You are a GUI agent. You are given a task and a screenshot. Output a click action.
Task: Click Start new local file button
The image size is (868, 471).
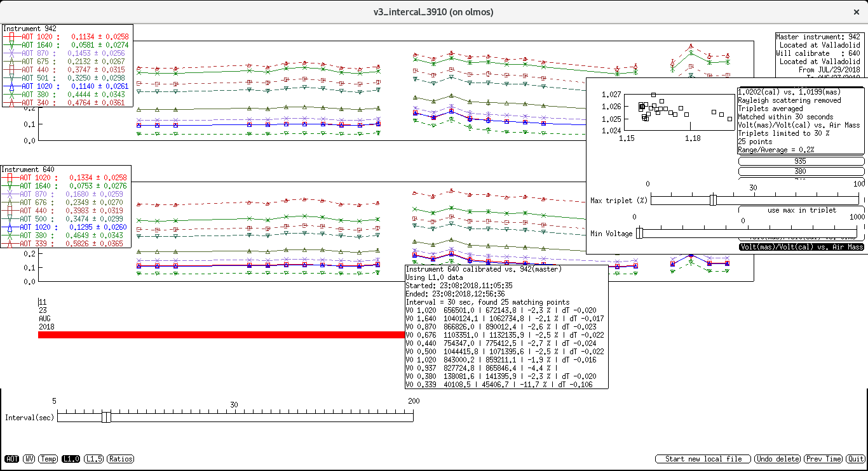tap(703, 459)
